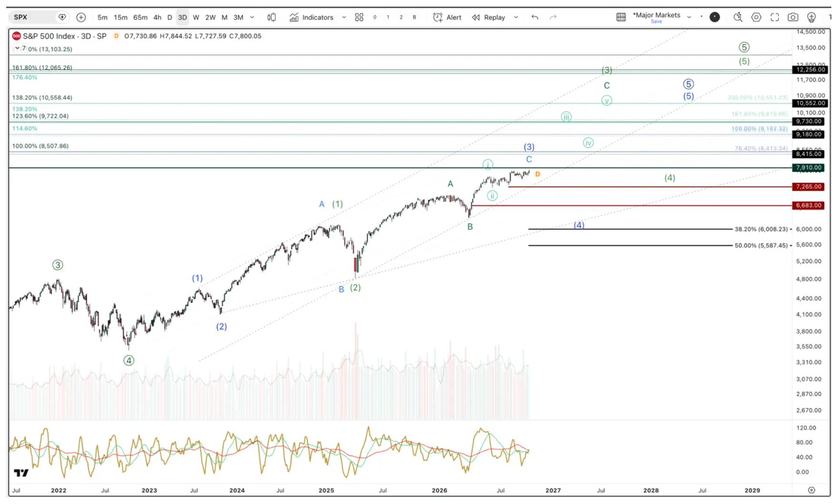Open the Indicators panel
This screenshot has height=504, width=838.
tap(311, 17)
